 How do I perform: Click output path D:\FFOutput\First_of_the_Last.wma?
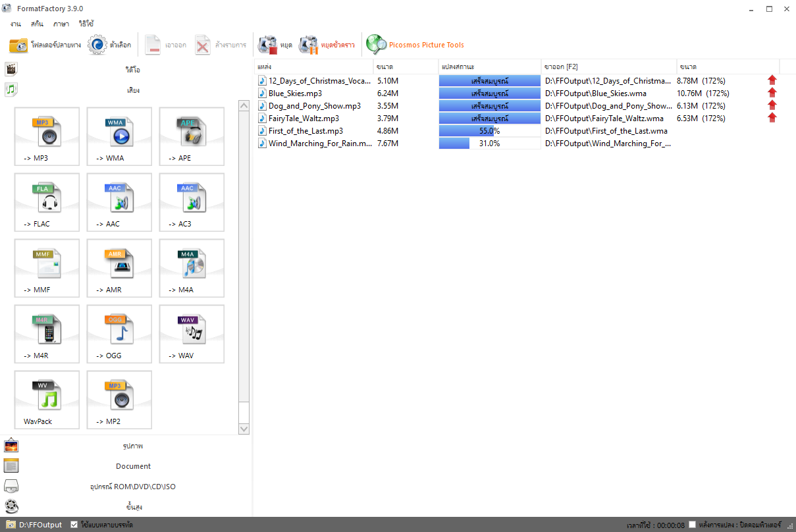pos(606,131)
